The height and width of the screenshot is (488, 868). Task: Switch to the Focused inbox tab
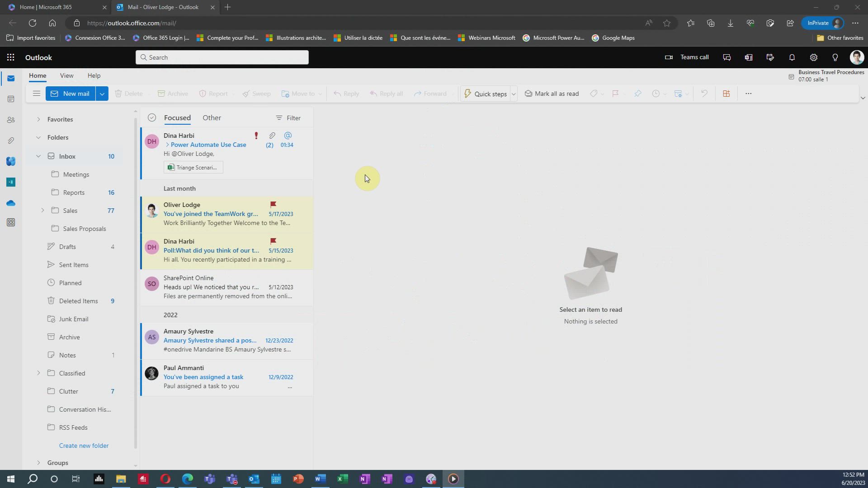click(x=177, y=117)
